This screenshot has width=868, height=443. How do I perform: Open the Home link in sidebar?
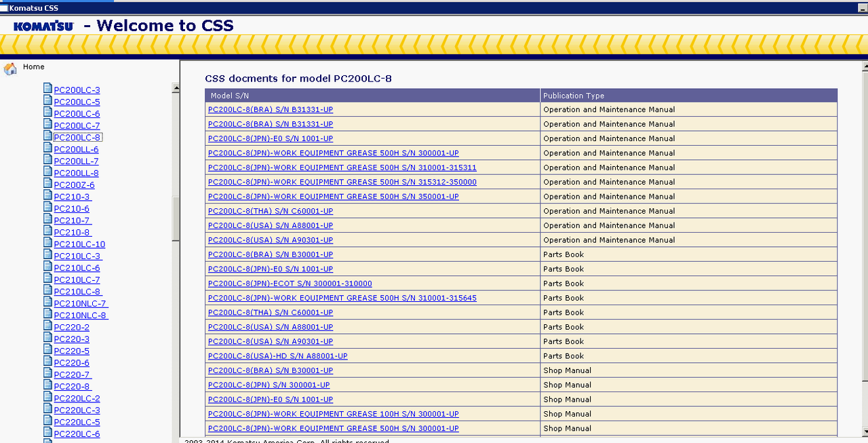(33, 66)
